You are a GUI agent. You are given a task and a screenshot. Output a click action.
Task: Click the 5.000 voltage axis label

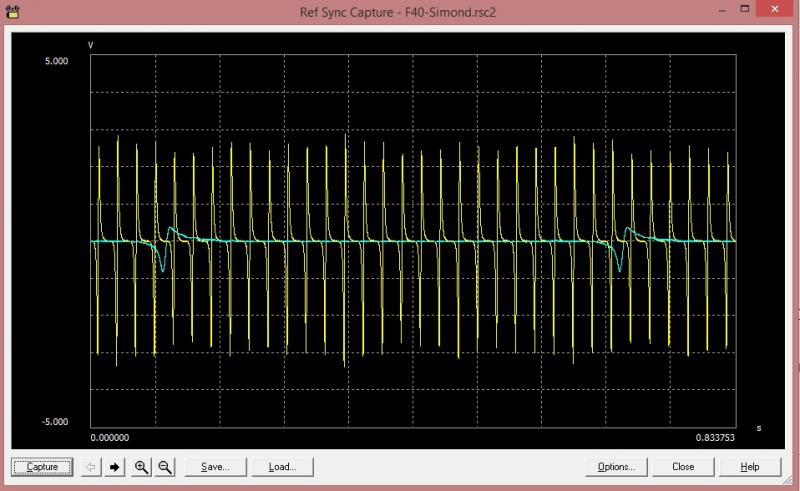coord(54,61)
